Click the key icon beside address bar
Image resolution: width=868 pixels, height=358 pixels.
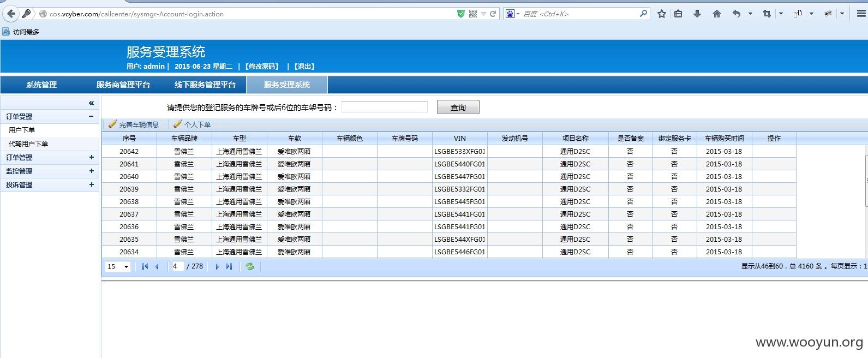pyautogui.click(x=26, y=14)
